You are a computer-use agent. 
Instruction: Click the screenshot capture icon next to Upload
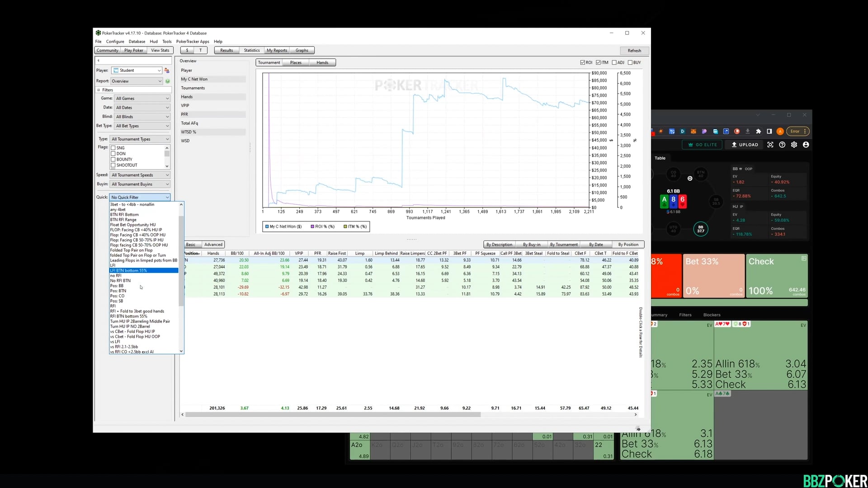click(770, 145)
